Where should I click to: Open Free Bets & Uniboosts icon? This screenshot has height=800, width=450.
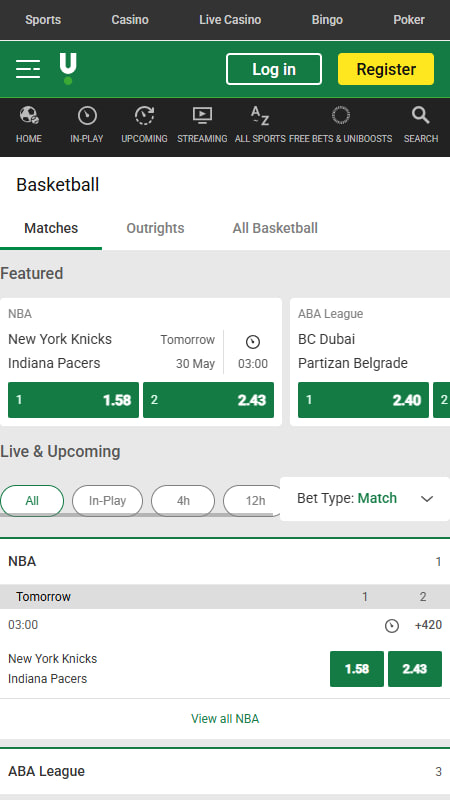(x=340, y=116)
